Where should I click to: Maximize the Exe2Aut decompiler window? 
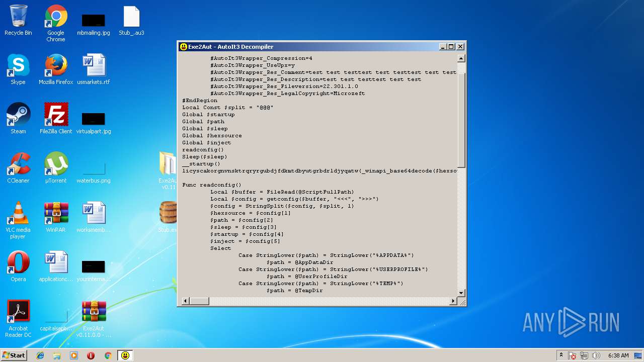[451, 47]
